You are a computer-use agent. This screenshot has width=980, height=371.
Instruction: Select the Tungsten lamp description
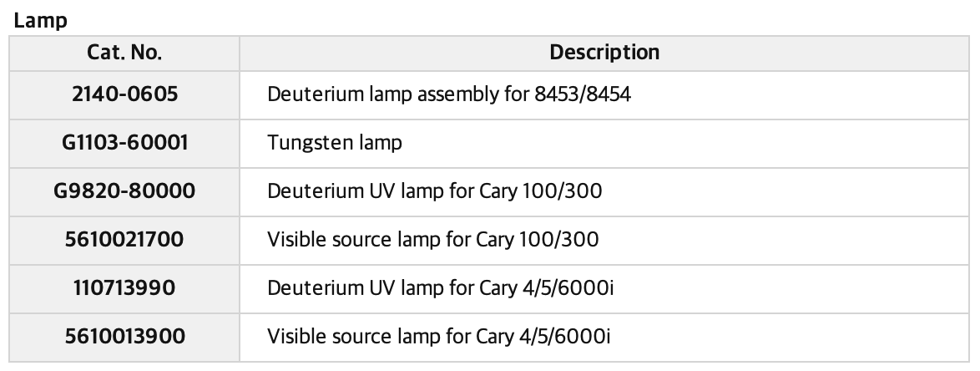[x=335, y=143]
